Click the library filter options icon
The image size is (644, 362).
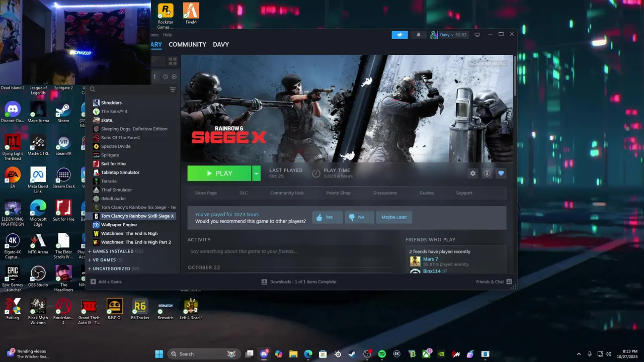173,89
